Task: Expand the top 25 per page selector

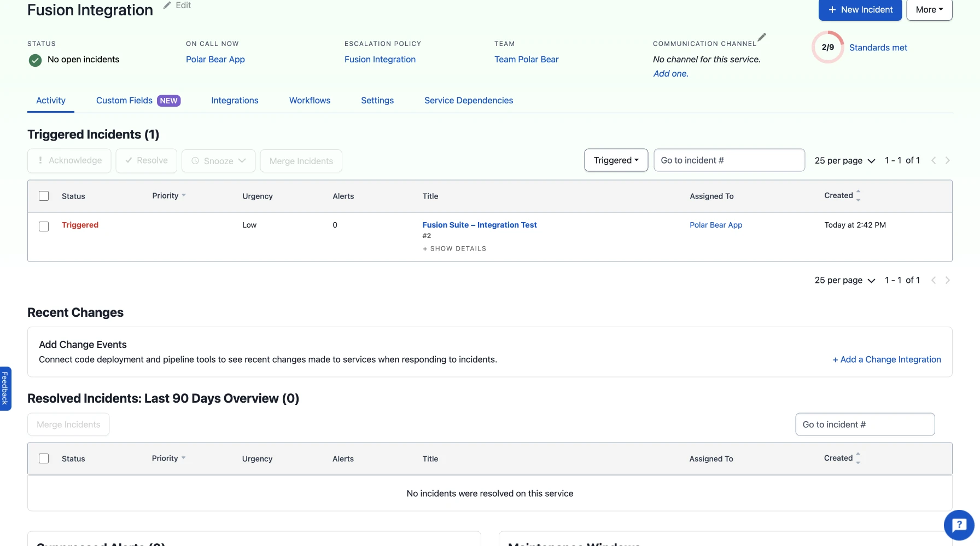Action: click(844, 160)
